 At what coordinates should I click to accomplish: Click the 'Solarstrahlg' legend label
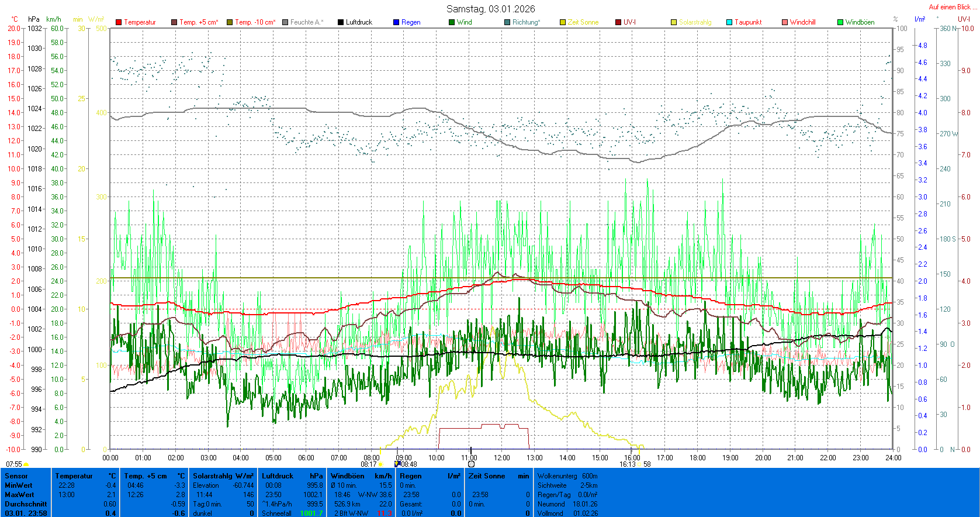click(x=695, y=22)
